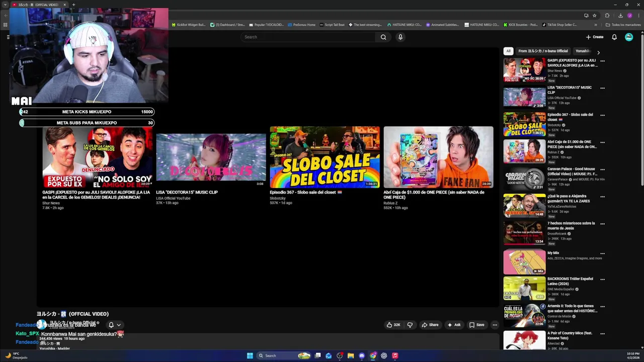
Task: Select the From ヨルシカ / n-buna Official chip
Action: click(543, 51)
